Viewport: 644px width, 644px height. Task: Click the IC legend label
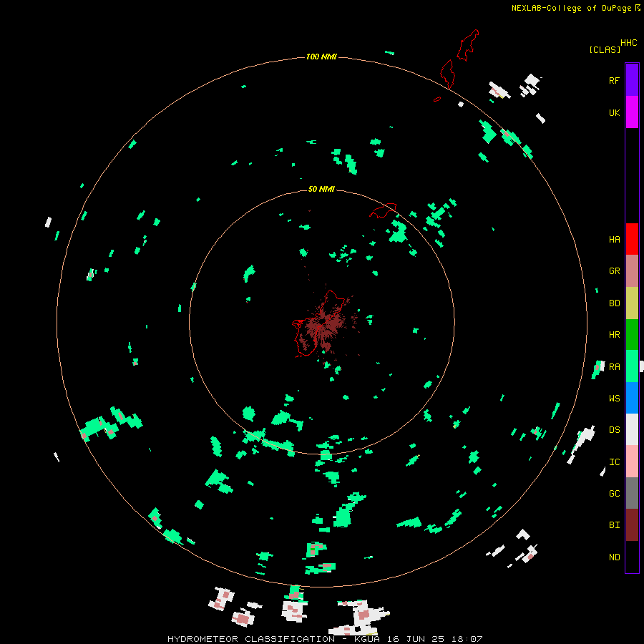[614, 462]
